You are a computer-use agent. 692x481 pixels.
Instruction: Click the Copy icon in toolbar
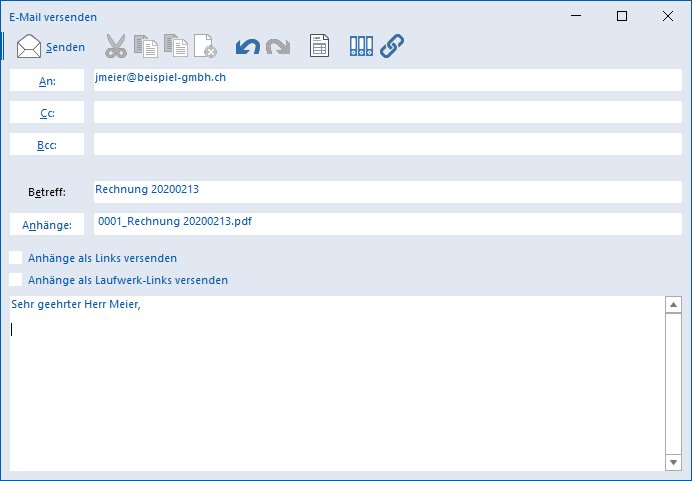tap(146, 46)
